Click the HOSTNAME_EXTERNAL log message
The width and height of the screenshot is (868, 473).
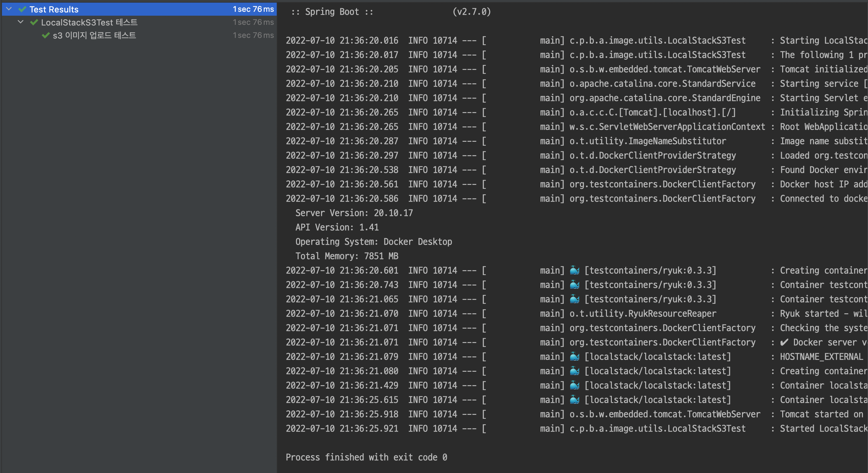coord(822,357)
